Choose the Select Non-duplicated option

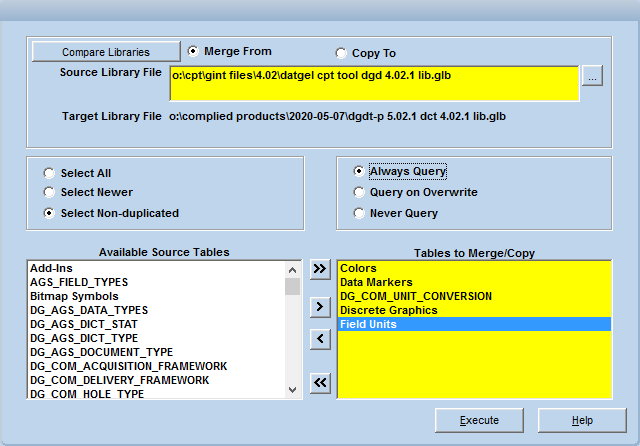coord(47,213)
